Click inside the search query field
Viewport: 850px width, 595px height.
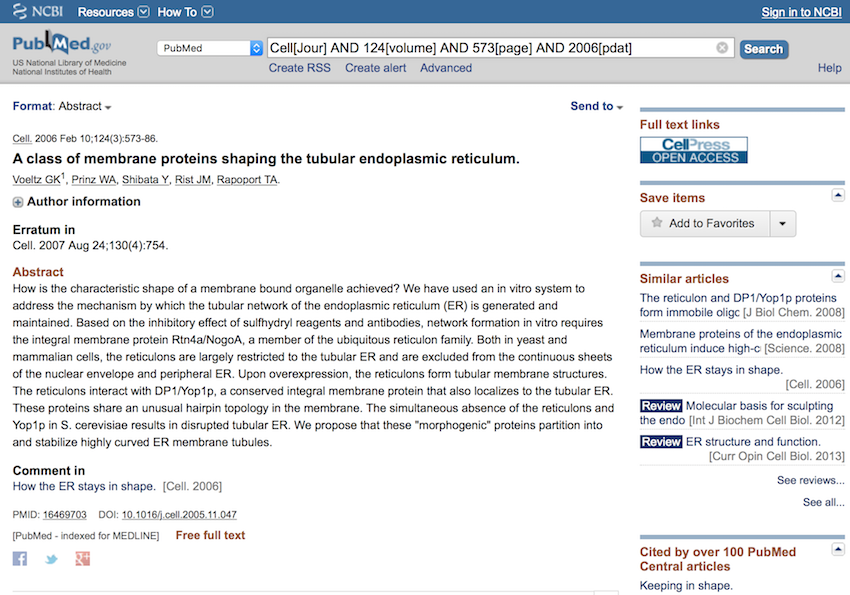point(490,48)
